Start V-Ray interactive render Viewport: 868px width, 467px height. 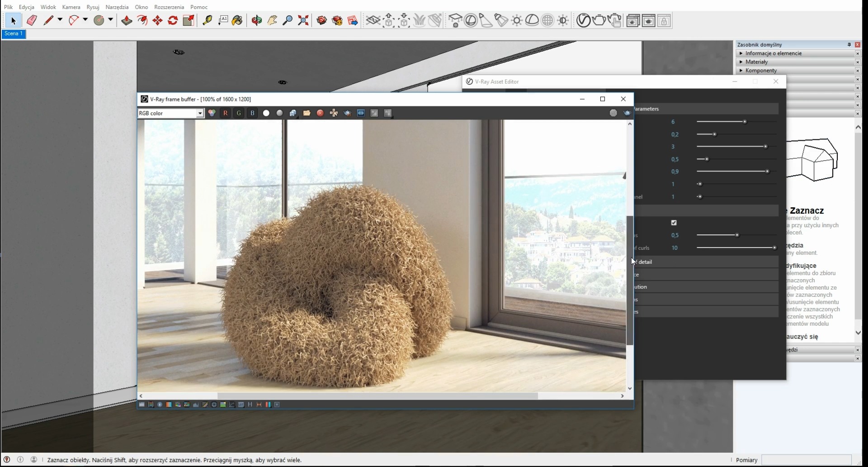click(614, 20)
